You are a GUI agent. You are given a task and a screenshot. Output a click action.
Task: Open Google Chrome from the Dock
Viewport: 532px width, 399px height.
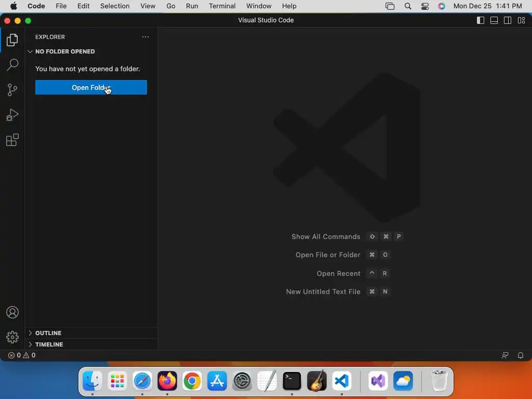(192, 381)
